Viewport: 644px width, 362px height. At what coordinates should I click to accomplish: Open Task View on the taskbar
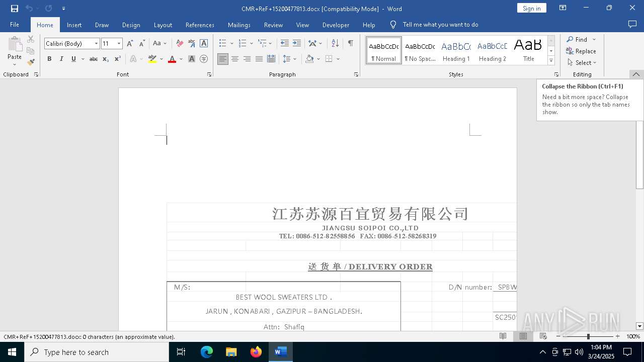tap(181, 352)
